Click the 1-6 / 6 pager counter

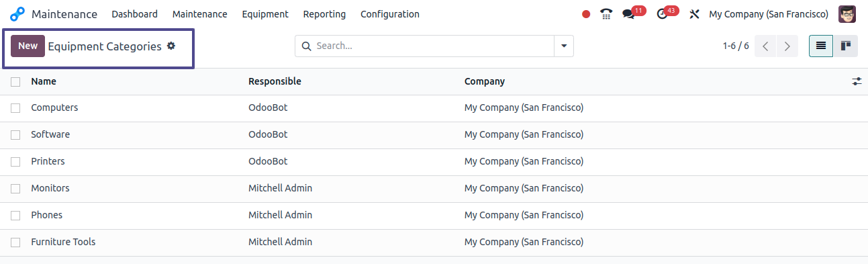[736, 46]
